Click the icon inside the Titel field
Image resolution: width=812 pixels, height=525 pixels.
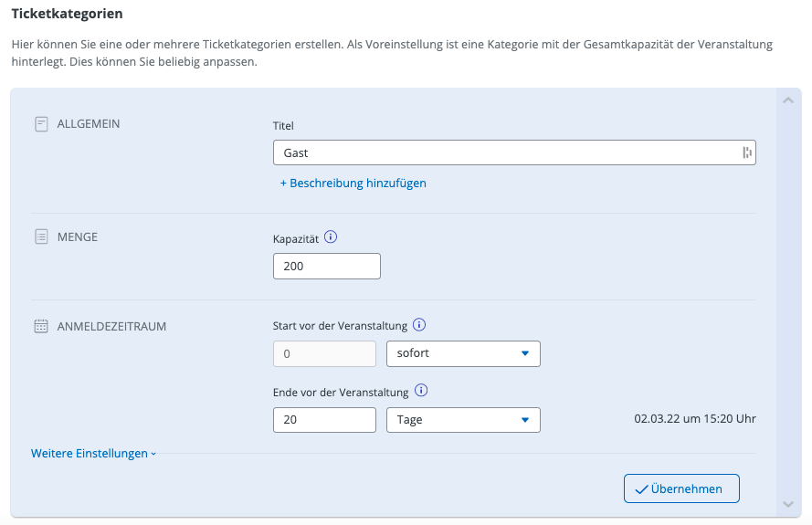746,153
